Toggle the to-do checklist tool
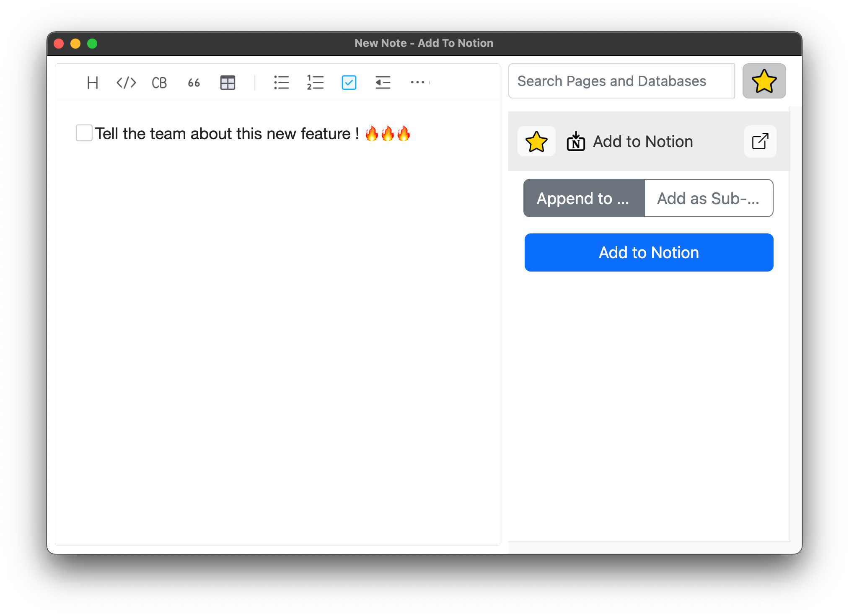Image resolution: width=849 pixels, height=616 pixels. click(349, 83)
